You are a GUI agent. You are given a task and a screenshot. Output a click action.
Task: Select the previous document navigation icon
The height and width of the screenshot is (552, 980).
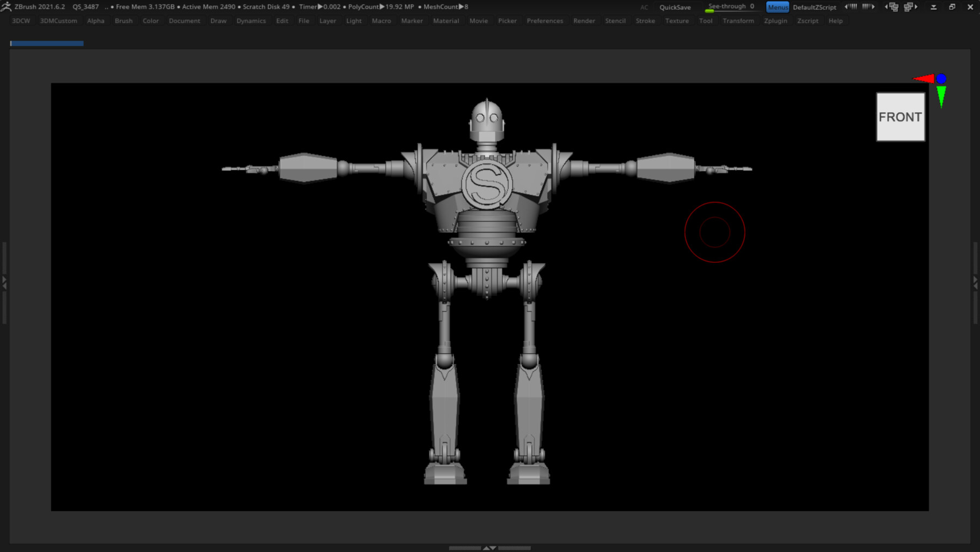892,7
